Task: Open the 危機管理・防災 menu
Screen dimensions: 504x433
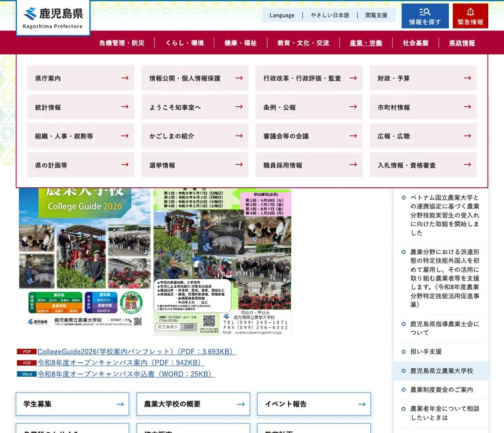Action: point(122,43)
